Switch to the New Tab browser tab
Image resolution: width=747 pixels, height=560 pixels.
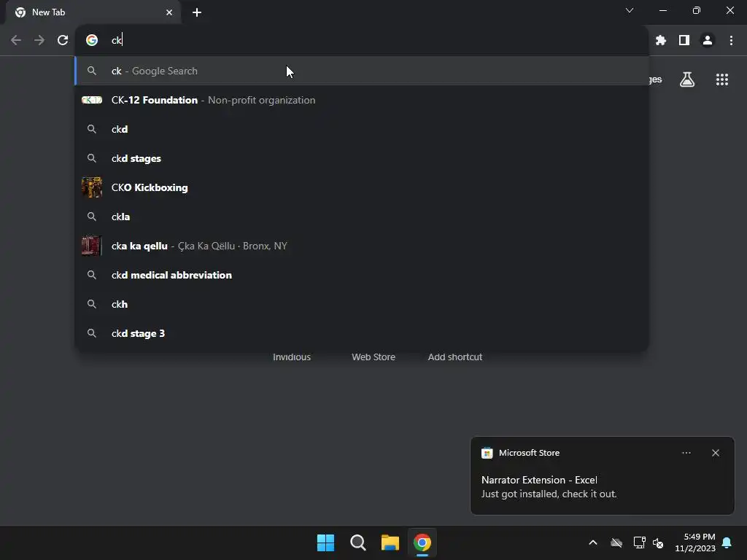click(93, 12)
